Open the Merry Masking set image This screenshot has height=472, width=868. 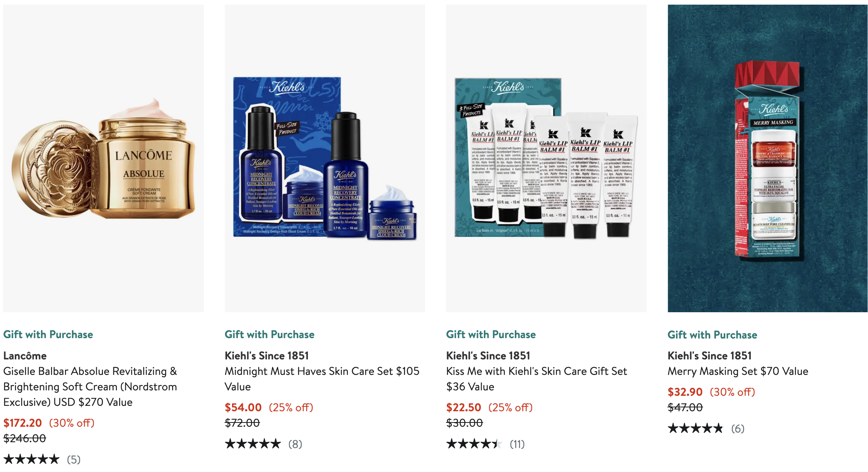tap(767, 158)
